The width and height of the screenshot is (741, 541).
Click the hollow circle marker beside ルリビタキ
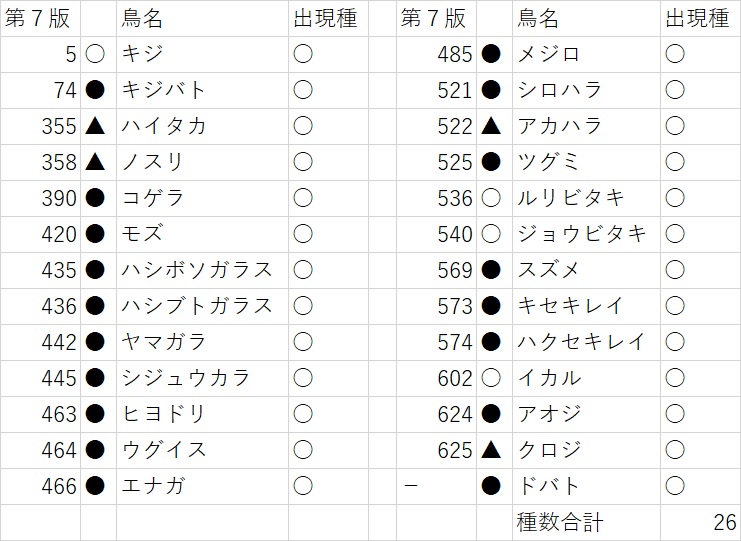(x=491, y=198)
